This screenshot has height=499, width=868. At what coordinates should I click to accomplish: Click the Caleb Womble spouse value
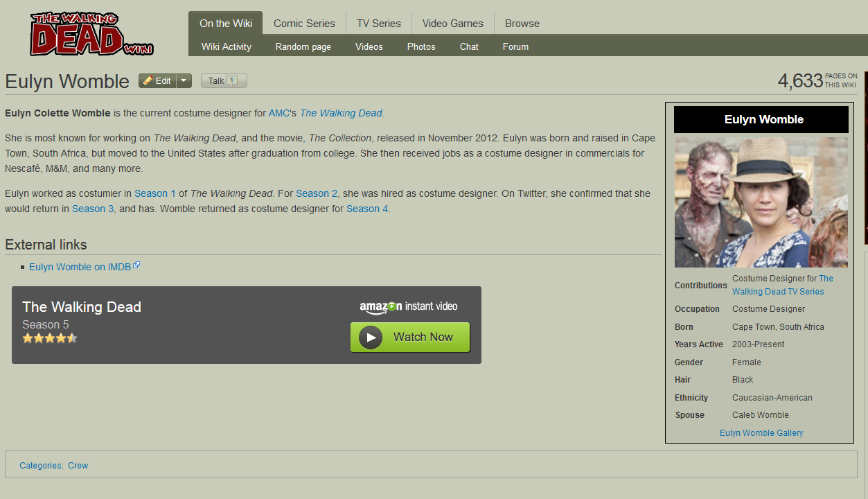coord(761,415)
